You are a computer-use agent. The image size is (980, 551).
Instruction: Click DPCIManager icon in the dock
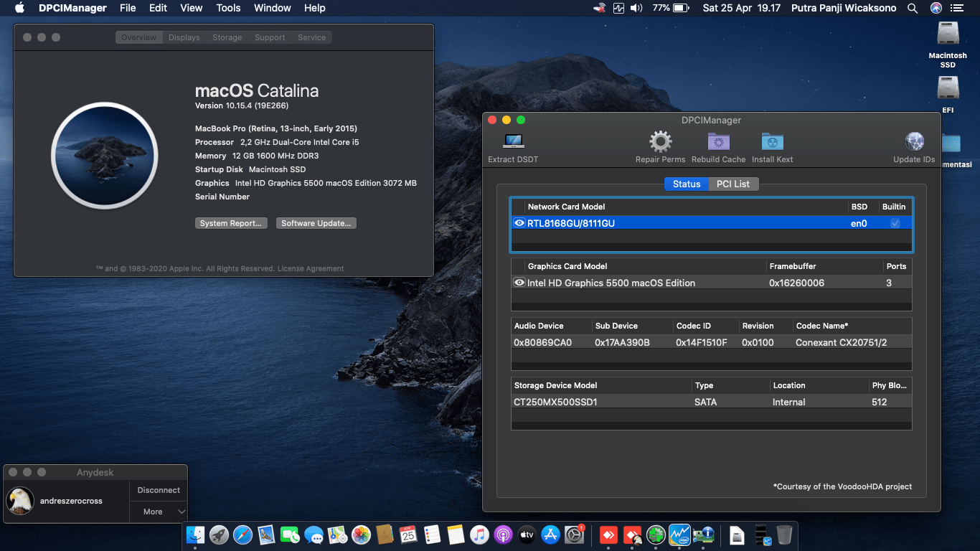click(x=702, y=534)
